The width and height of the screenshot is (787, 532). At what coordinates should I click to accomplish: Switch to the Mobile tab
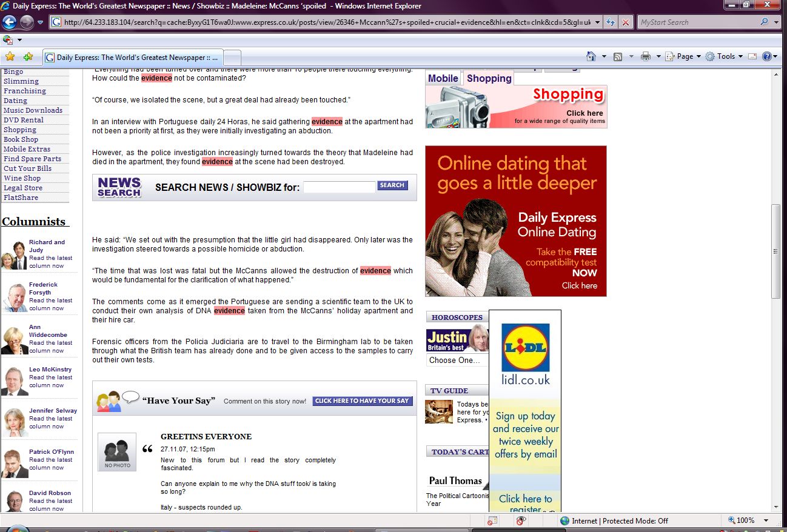[443, 78]
